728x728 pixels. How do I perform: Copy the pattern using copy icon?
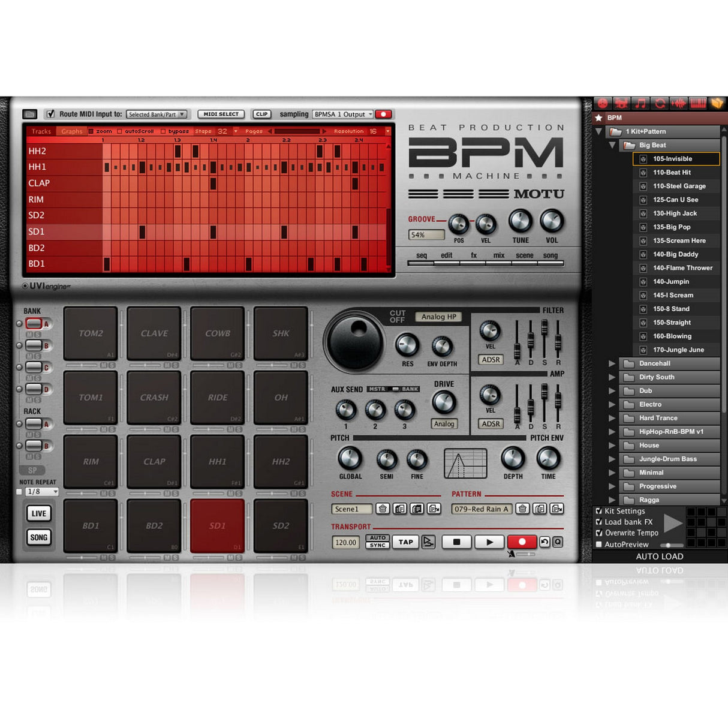[x=538, y=509]
